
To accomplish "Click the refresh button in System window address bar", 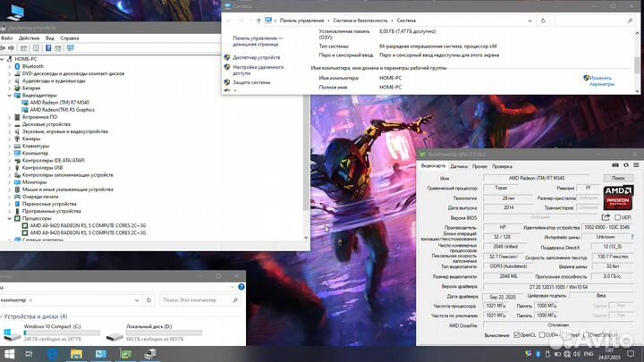I will coord(543,21).
